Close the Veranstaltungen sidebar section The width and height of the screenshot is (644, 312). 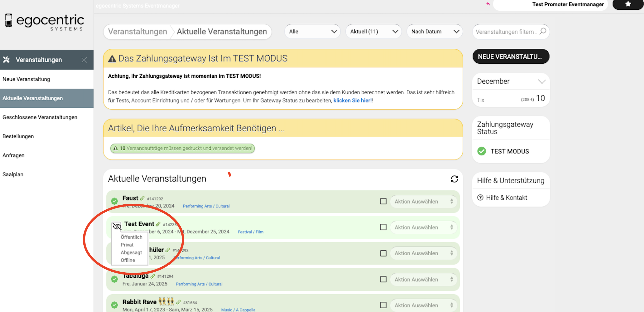coord(84,60)
